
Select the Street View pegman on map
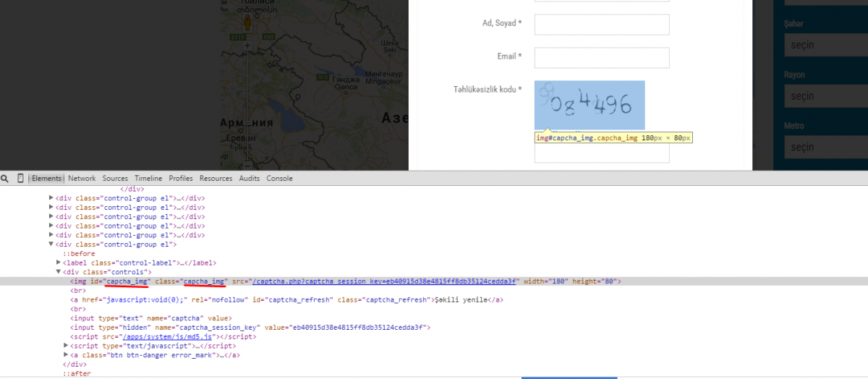pyautogui.click(x=248, y=21)
